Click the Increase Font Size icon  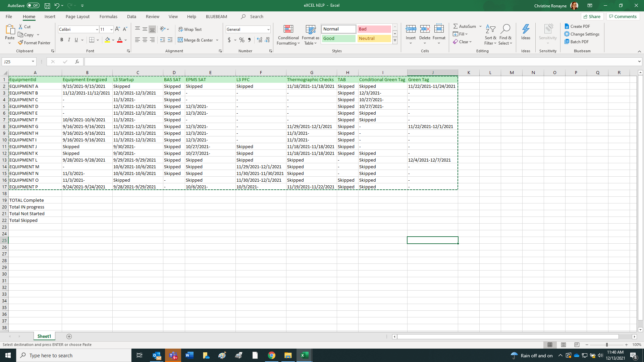pyautogui.click(x=117, y=29)
